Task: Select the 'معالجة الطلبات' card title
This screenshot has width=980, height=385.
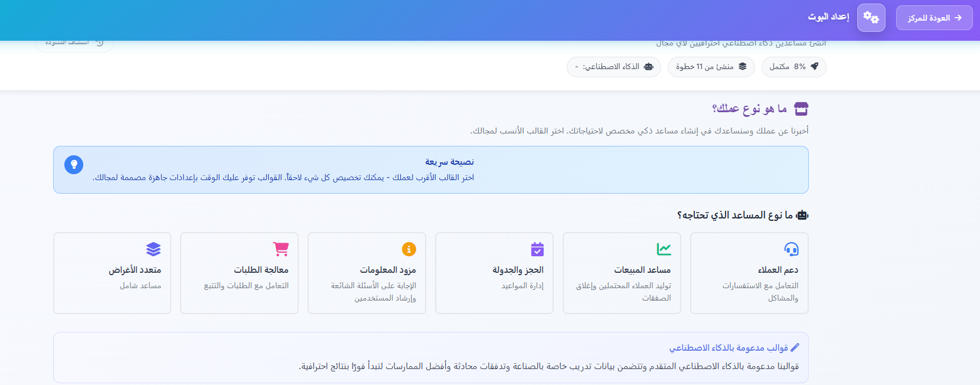Action: pos(261,270)
